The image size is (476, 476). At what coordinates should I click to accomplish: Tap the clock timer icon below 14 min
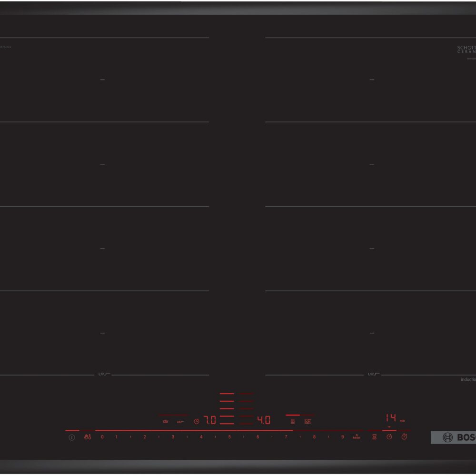point(389,437)
